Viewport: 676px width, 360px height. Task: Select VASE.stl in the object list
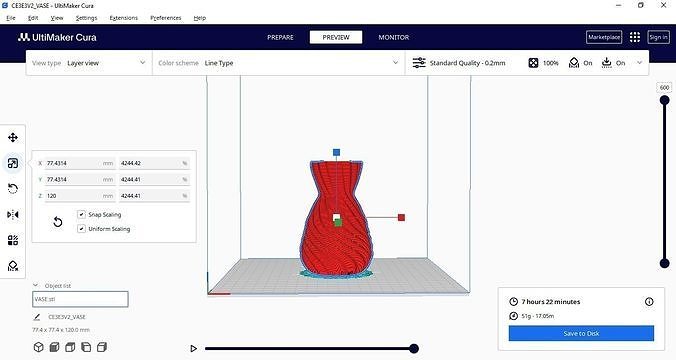point(80,299)
